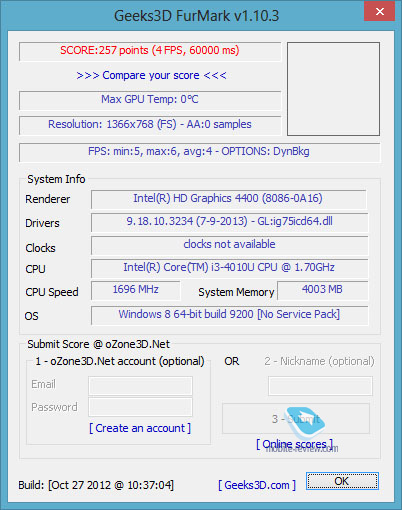
Task: Click the oZone3D.Net account (optional) label
Action: tap(120, 361)
